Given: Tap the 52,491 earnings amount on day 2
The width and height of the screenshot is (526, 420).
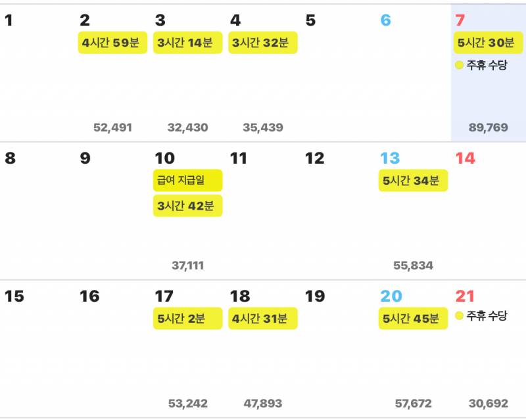Looking at the screenshot, I should (112, 128).
